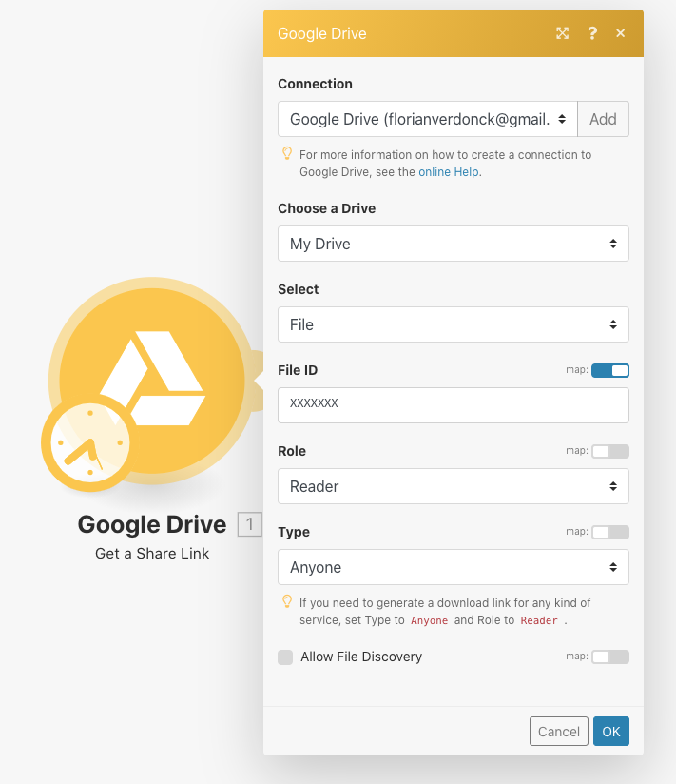Image resolution: width=676 pixels, height=784 pixels.
Task: Open the online Help link
Action: point(449,172)
